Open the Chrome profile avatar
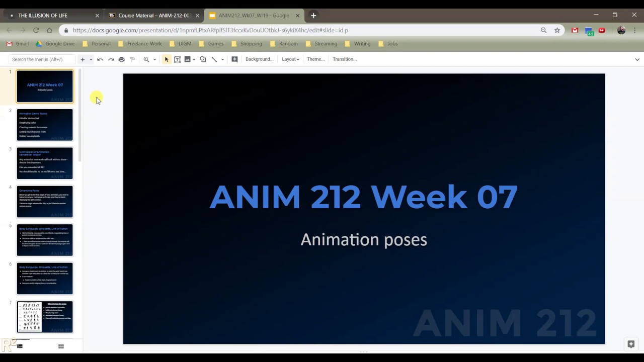Screen dimensions: 644x362 coord(621,30)
